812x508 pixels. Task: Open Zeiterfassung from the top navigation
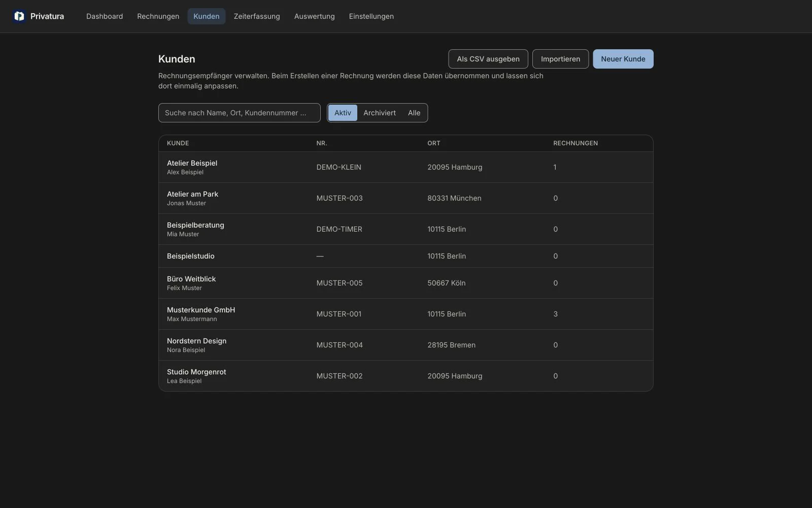pyautogui.click(x=257, y=16)
